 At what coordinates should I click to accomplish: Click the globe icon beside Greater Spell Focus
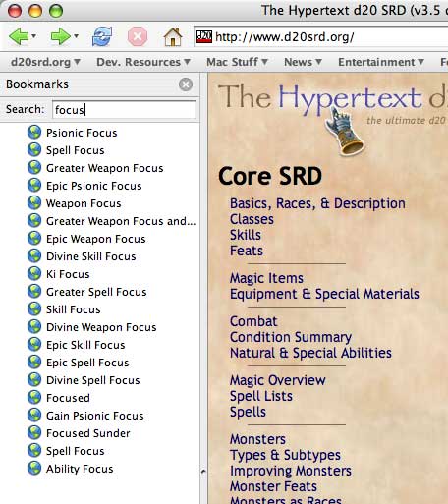34,292
